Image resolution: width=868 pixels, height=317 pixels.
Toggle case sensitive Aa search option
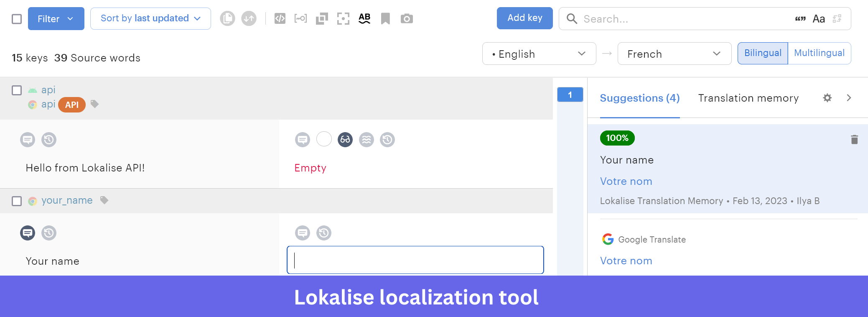[819, 19]
